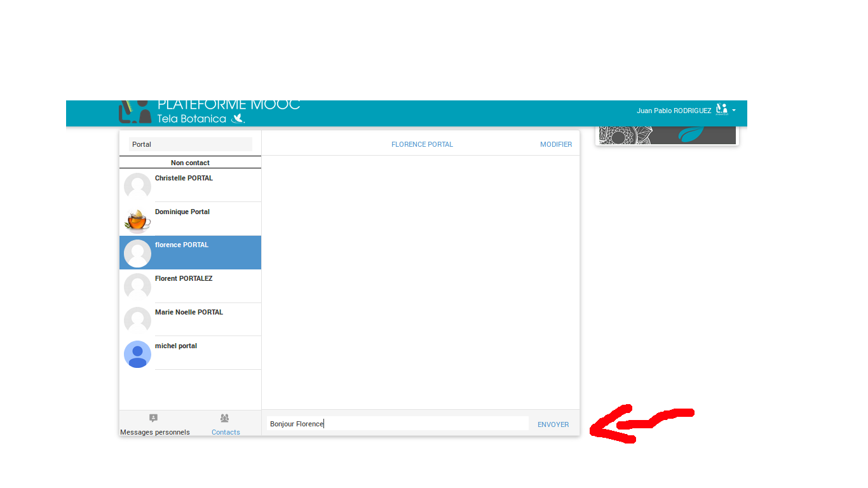Select the highlighted florence PORTAL contact

click(x=190, y=252)
